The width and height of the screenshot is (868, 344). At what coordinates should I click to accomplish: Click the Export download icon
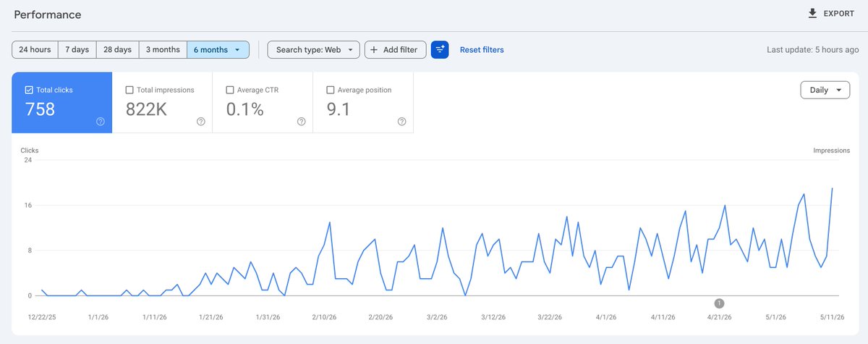(x=812, y=14)
